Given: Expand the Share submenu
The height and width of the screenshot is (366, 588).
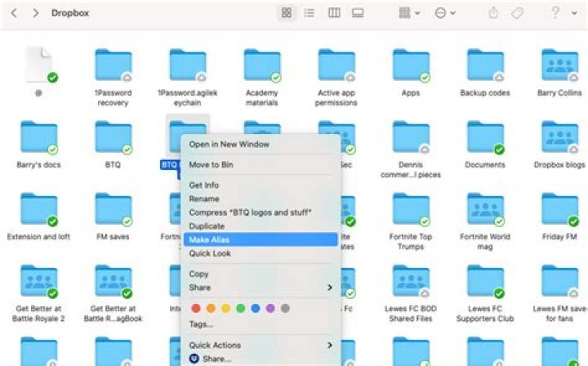Looking at the screenshot, I should (261, 288).
